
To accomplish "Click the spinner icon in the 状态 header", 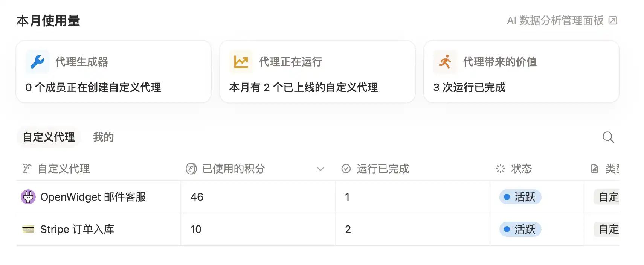I will pyautogui.click(x=500, y=169).
